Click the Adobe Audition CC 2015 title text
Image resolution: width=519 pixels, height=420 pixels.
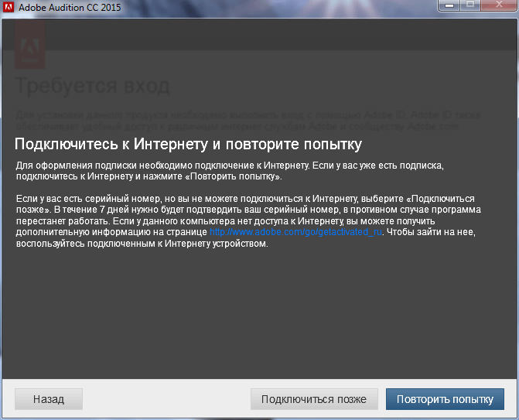point(70,7)
